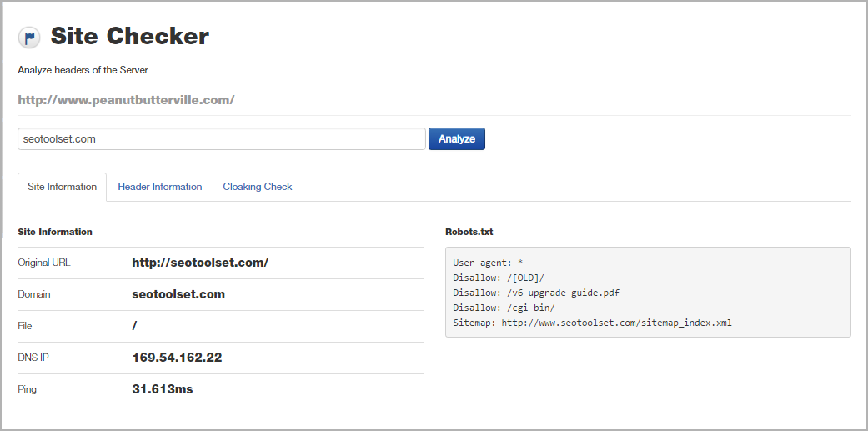Click the Site Checker title
This screenshot has width=868, height=431.
[130, 36]
